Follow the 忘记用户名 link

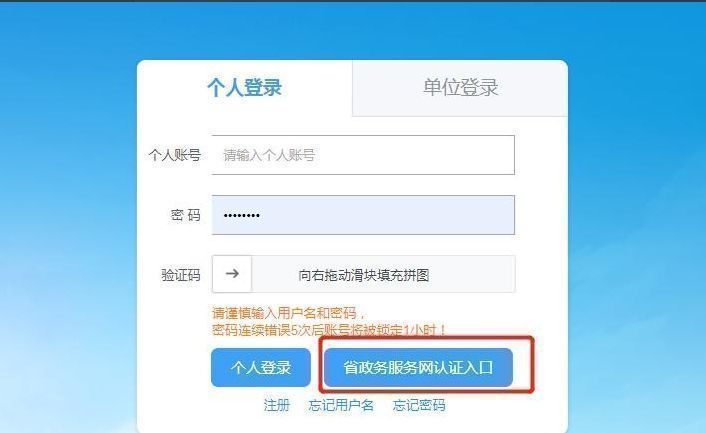341,405
